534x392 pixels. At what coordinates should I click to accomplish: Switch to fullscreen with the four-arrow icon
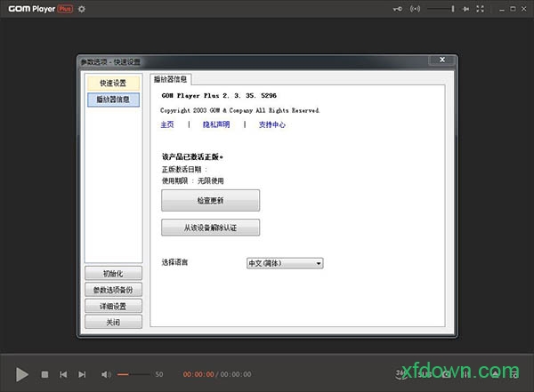click(481, 9)
